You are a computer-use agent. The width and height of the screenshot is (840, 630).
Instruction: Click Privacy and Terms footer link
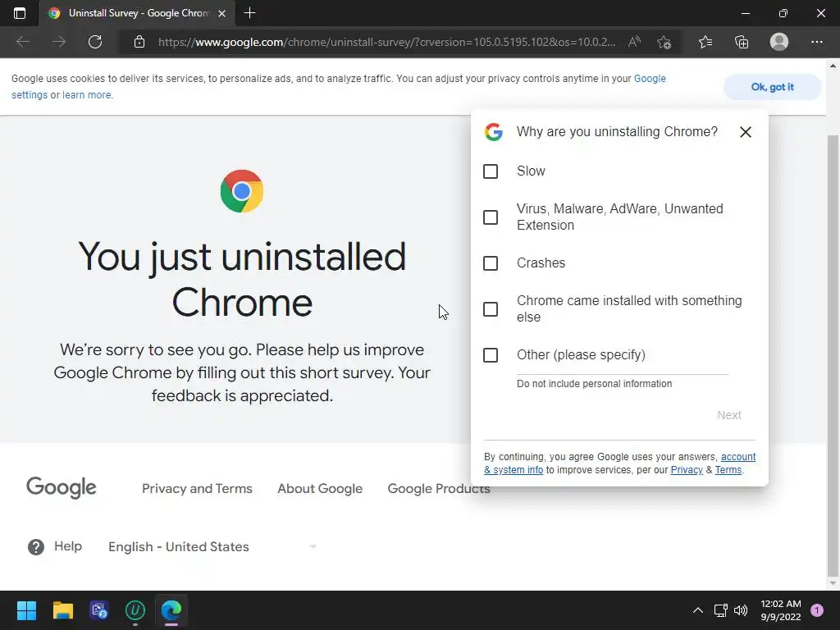[x=197, y=489]
